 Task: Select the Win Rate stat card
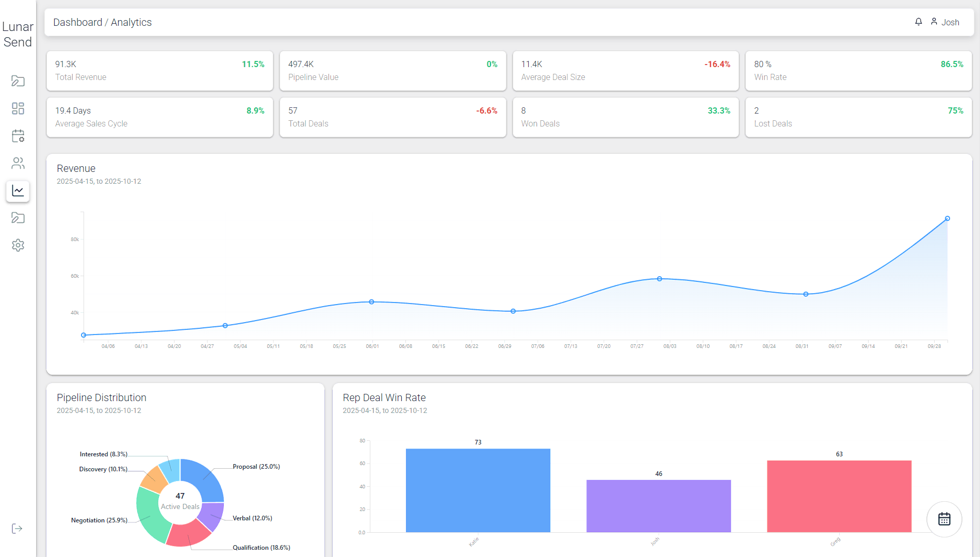click(x=858, y=71)
